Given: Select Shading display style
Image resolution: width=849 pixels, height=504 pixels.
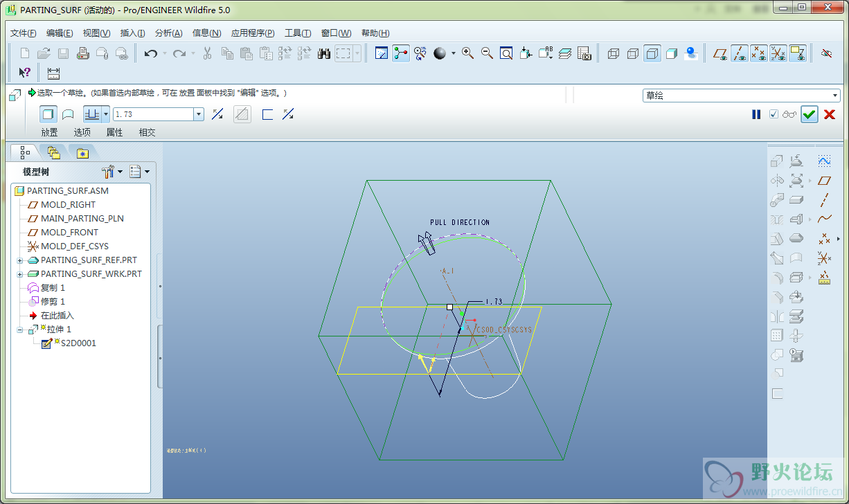Looking at the screenshot, I should click(x=671, y=53).
